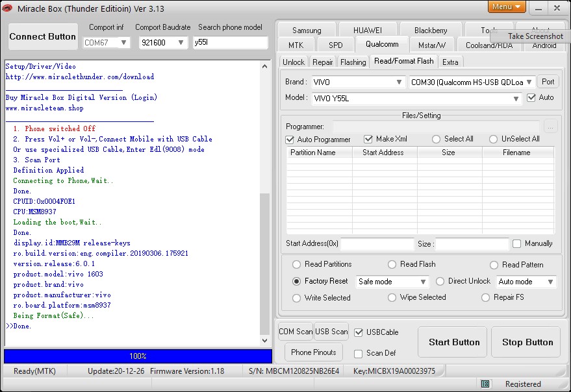Toggle the Auto checkbox next to Model

tap(531, 97)
